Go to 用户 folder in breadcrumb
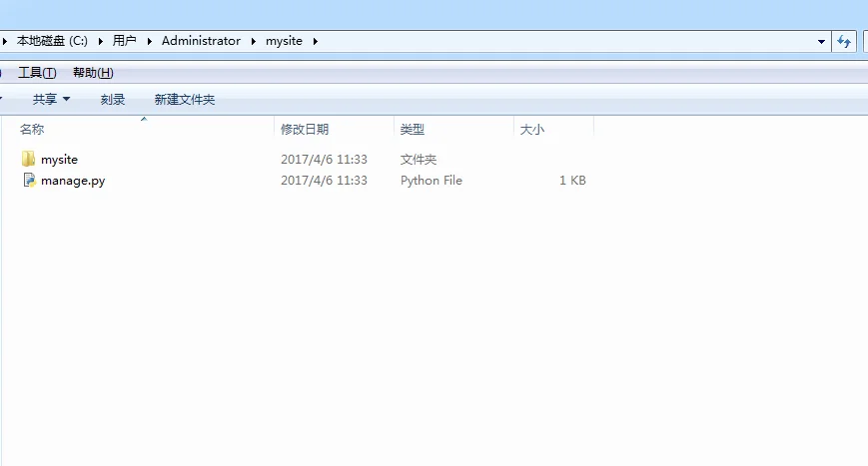Image resolution: width=868 pixels, height=466 pixels. click(x=125, y=41)
